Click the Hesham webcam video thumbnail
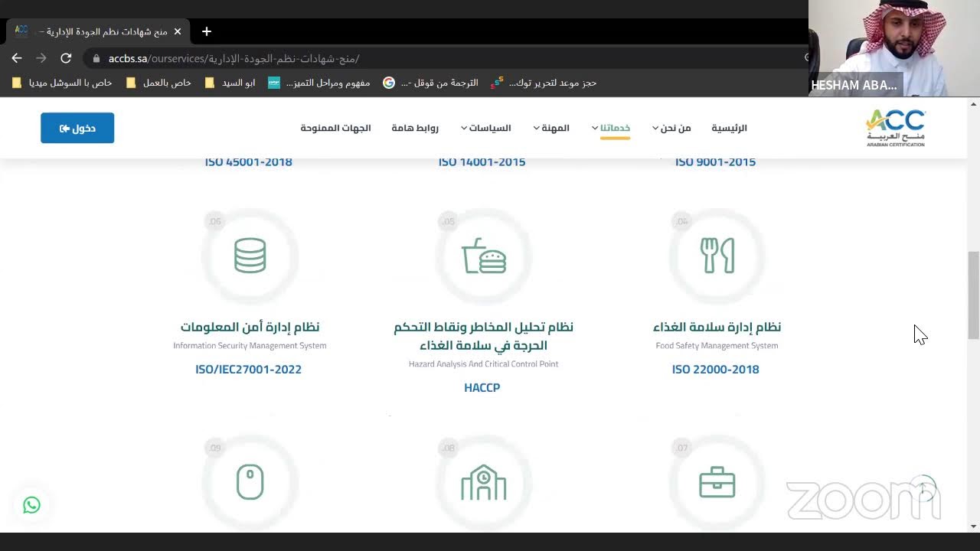The width and height of the screenshot is (980, 551). [x=894, y=47]
